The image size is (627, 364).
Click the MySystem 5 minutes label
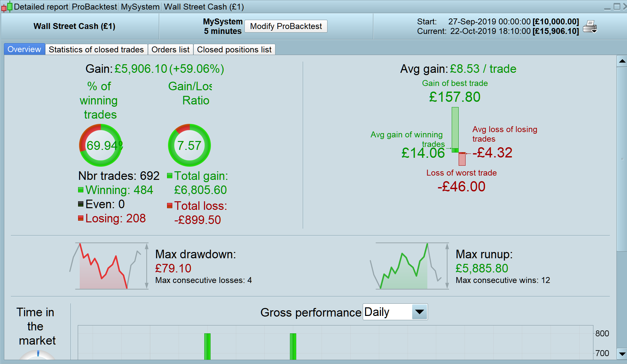pos(223,26)
